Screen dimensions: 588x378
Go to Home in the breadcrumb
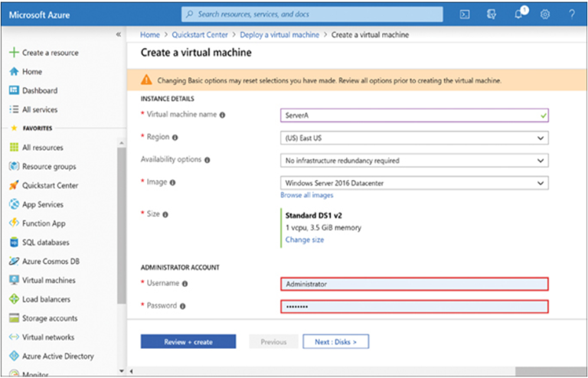click(150, 34)
